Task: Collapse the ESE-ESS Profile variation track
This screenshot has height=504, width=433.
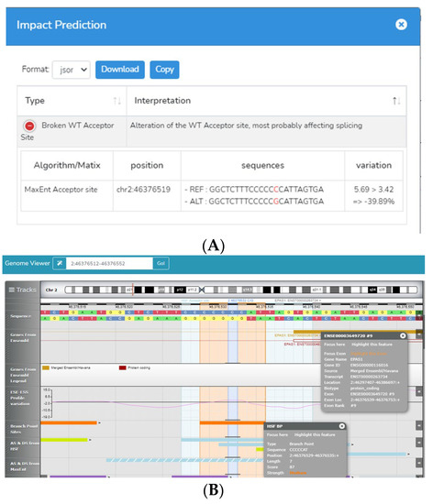Action: pos(419,391)
